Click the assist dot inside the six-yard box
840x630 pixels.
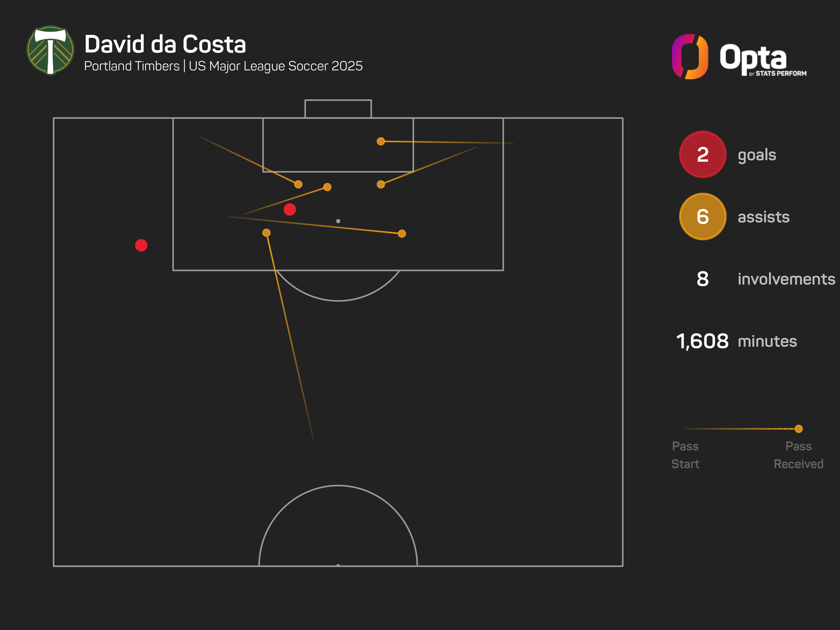381,141
